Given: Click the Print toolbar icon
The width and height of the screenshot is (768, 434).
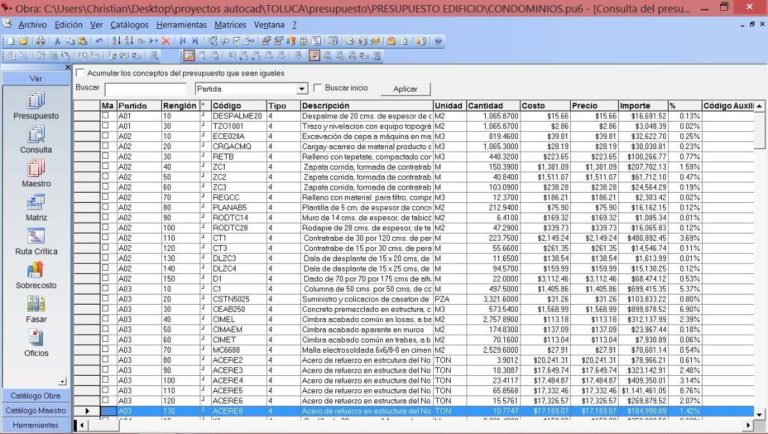Looking at the screenshot, I should [41, 41].
